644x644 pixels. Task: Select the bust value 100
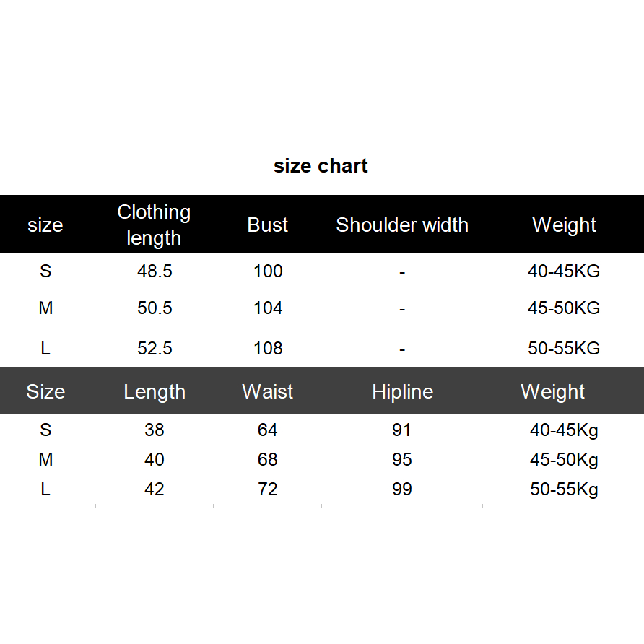click(268, 271)
